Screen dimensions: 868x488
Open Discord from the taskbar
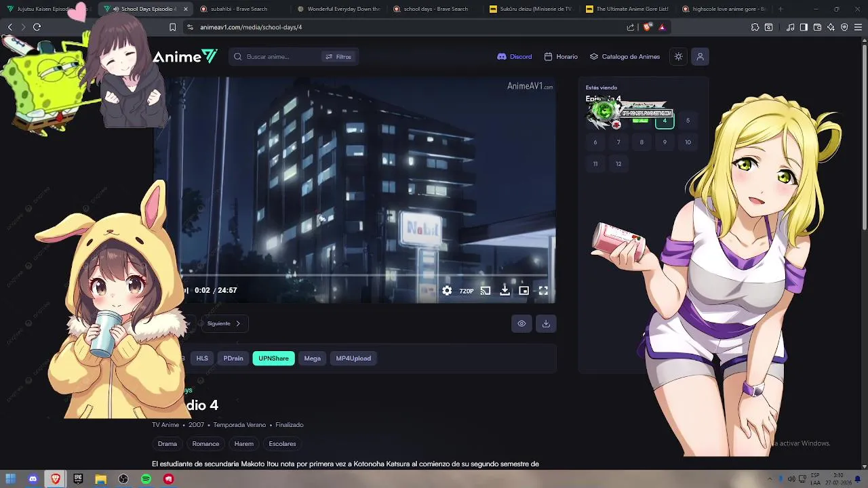click(33, 479)
